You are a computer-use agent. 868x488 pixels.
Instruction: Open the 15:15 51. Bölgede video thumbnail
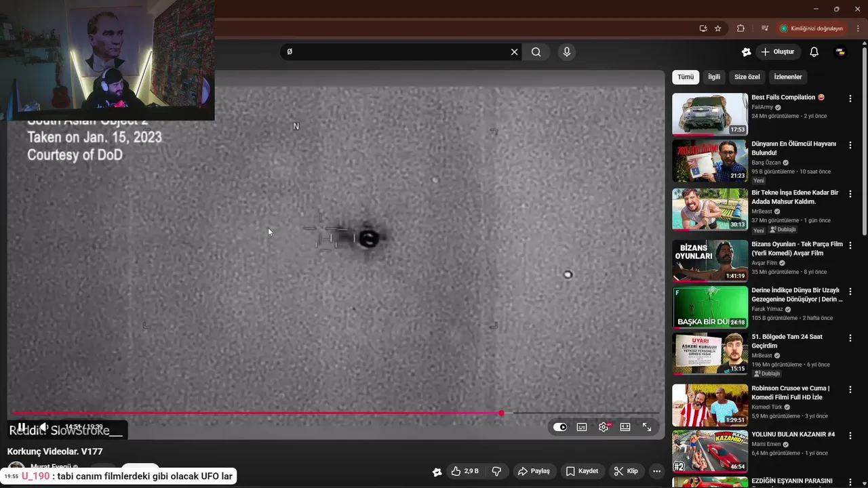coord(710,353)
